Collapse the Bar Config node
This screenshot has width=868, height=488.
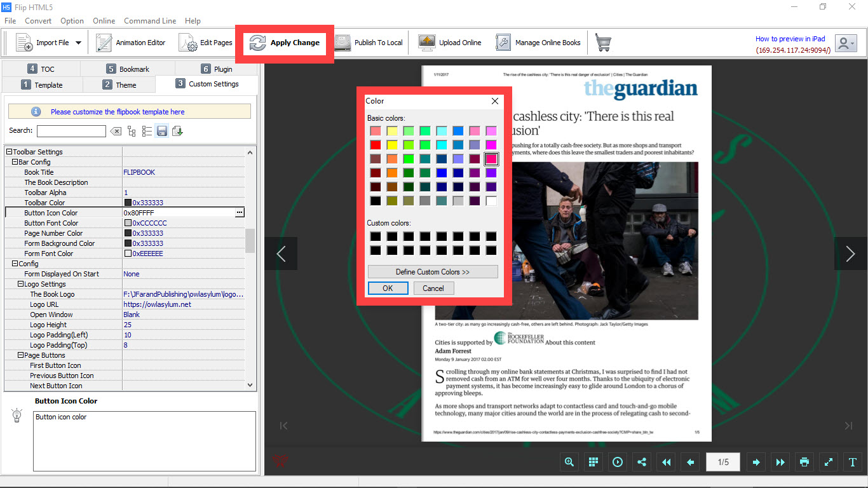coord(15,162)
